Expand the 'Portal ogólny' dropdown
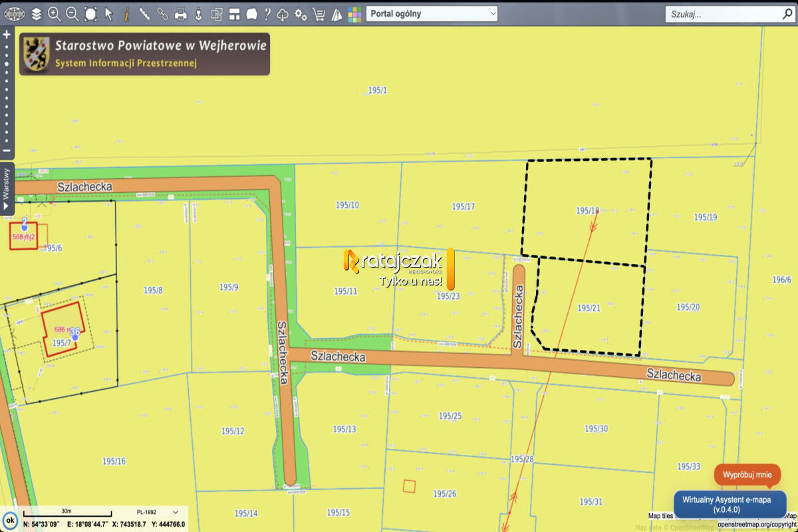Viewport: 798px width, 532px height. 432,13
